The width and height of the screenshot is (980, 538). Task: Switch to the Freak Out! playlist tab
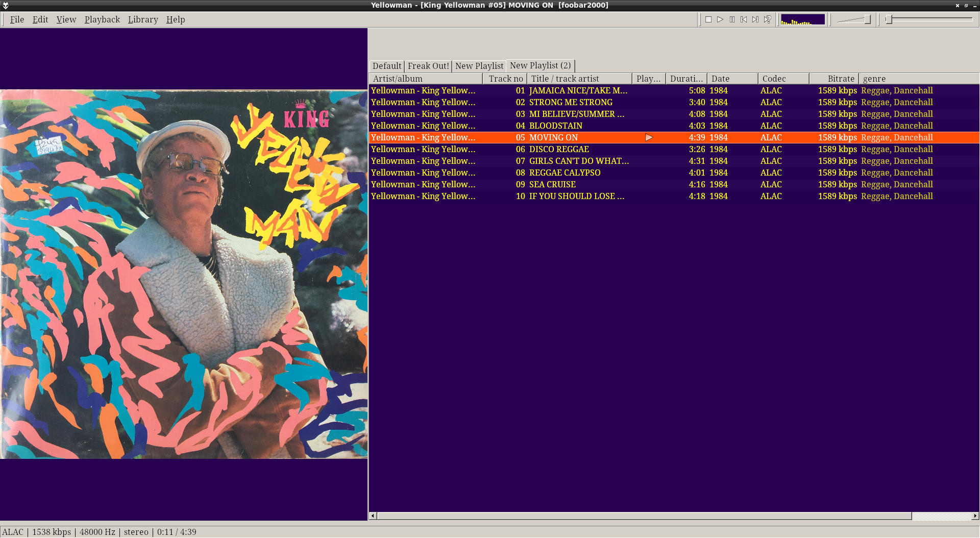pos(428,66)
